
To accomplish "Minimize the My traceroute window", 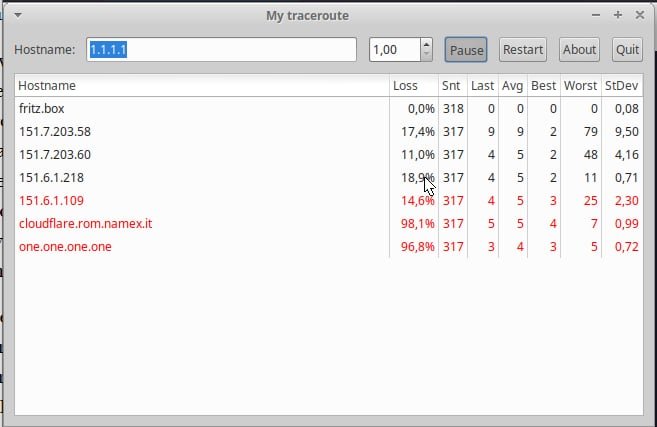I will click(597, 15).
